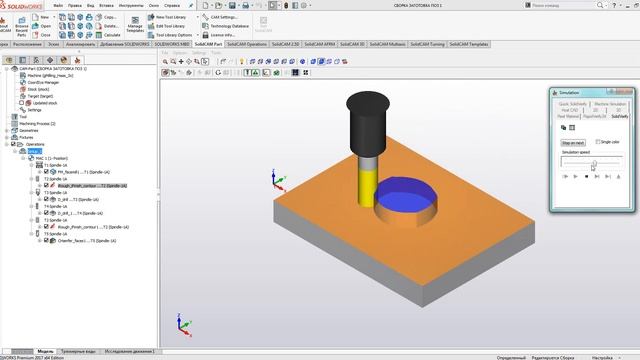Switch to the Модель tab at the bottom
This screenshot has height=360, width=640.
[45, 351]
